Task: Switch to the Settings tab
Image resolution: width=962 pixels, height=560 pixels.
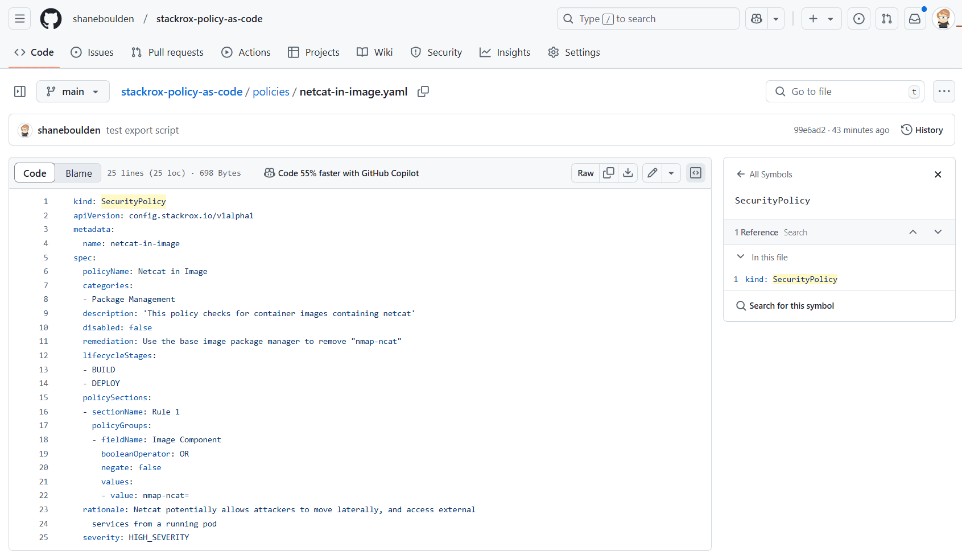Action: [x=574, y=52]
